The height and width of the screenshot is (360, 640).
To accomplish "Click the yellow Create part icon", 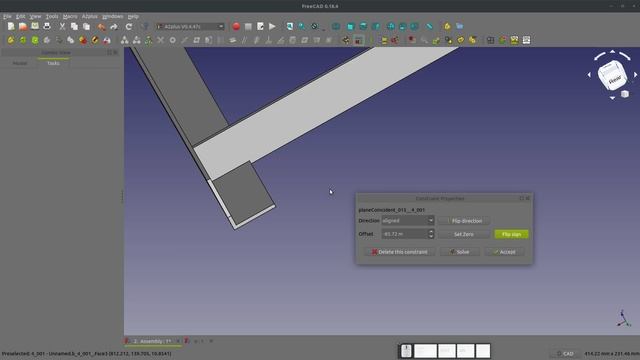I will (x=447, y=27).
